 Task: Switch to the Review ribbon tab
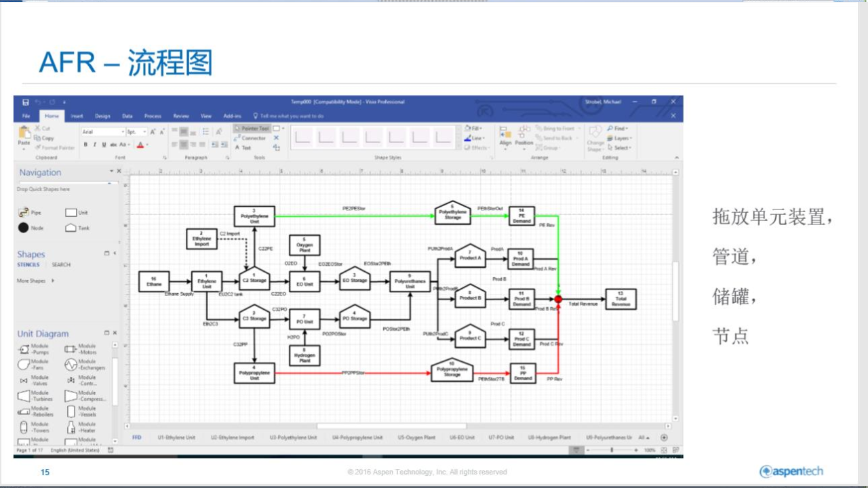[181, 116]
